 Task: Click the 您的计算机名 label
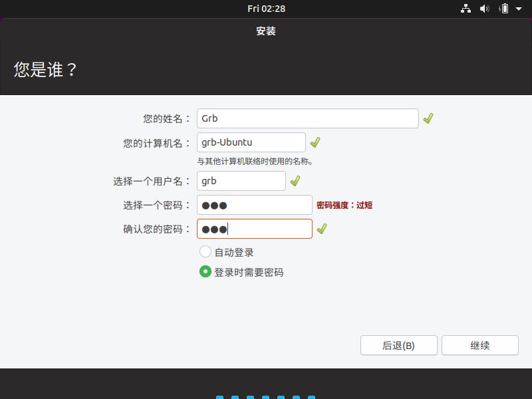(x=157, y=143)
